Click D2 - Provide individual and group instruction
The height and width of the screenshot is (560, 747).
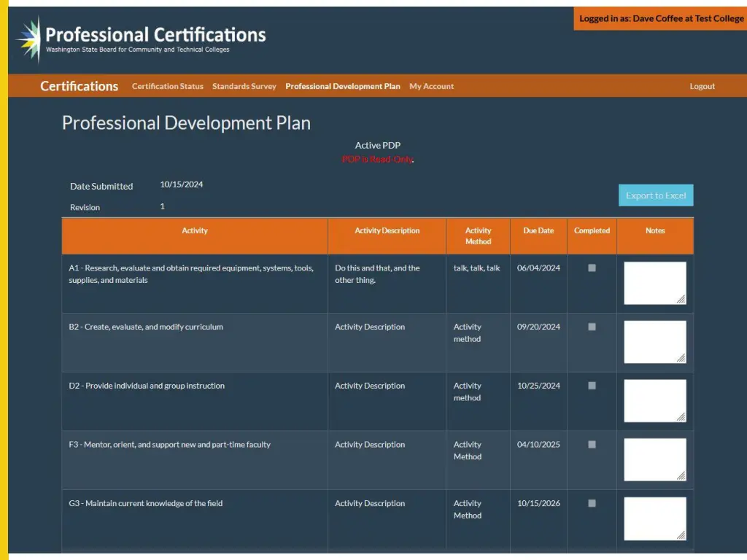point(147,386)
